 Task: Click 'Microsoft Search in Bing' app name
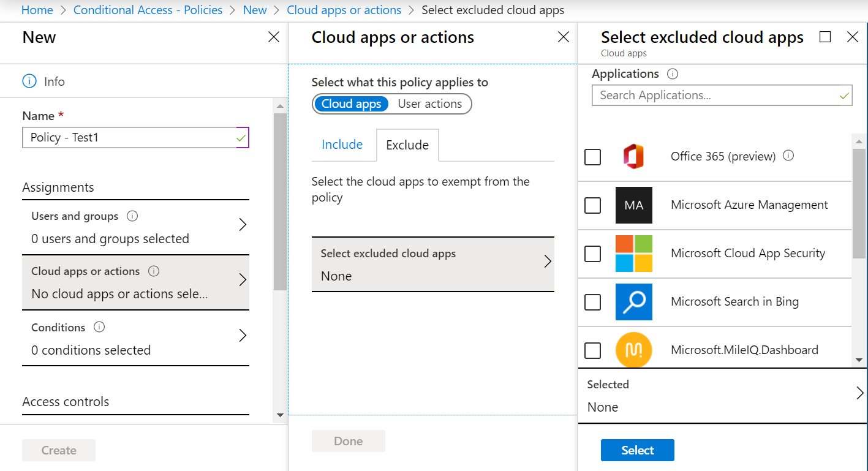734,301
